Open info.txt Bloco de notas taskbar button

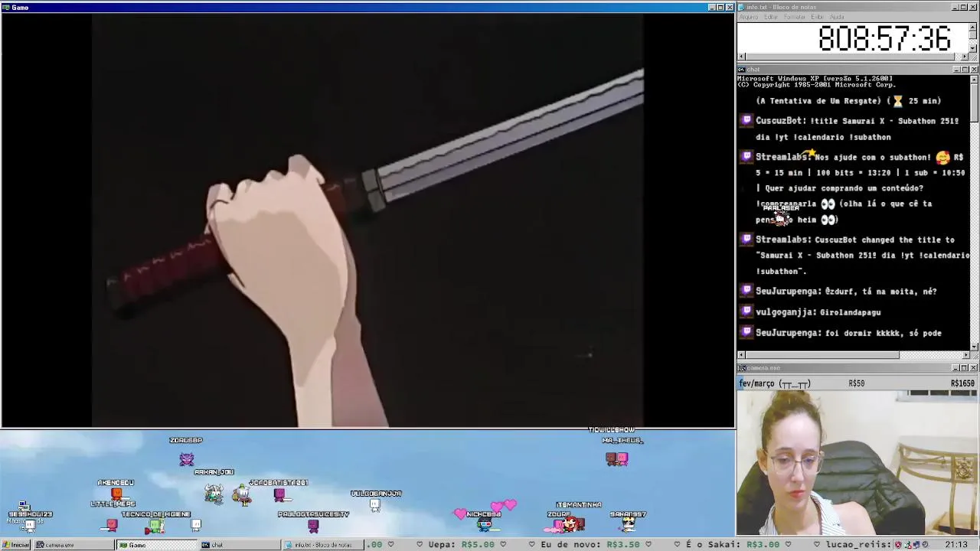pos(323,545)
